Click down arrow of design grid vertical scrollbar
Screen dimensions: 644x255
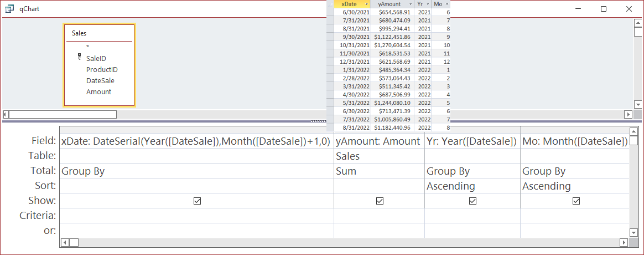point(633,233)
